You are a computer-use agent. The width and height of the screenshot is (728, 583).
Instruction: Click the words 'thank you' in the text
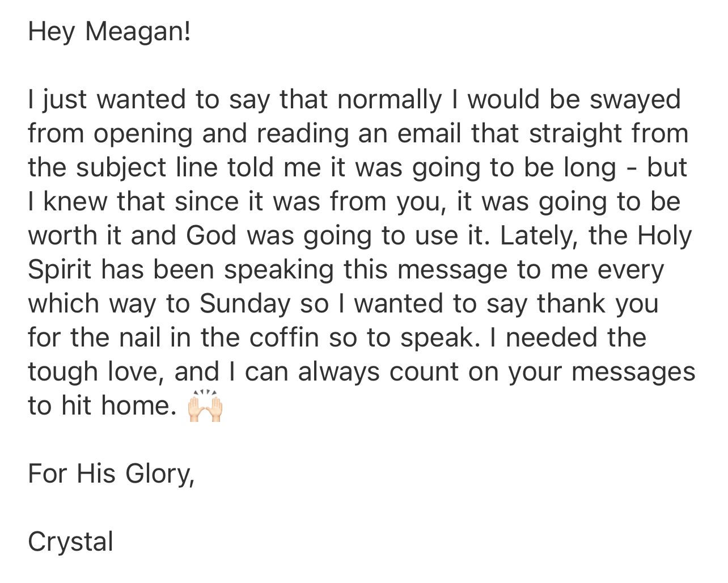[598, 305]
